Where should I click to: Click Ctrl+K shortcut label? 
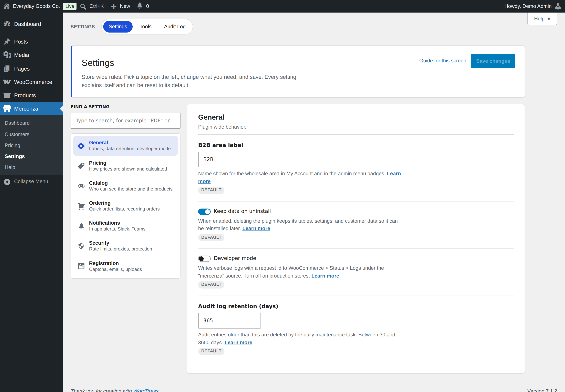point(96,6)
